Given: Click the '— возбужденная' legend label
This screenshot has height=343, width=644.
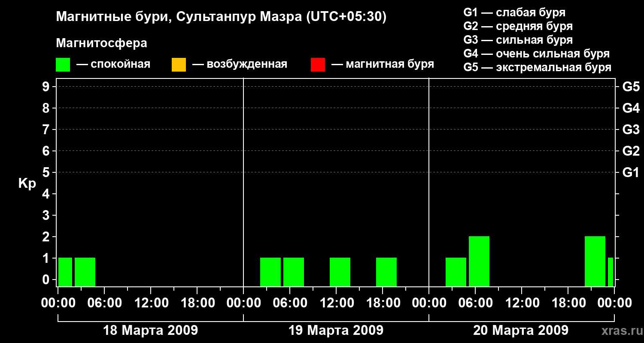Looking at the screenshot, I should pos(240,64).
